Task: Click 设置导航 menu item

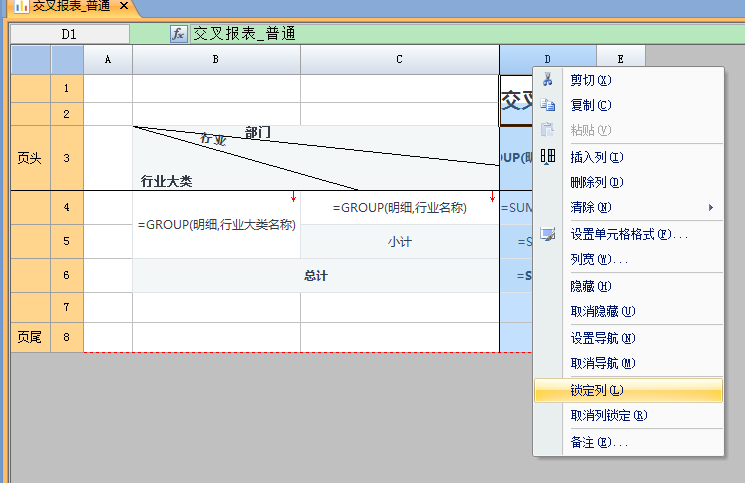Action: pyautogui.click(x=602, y=338)
